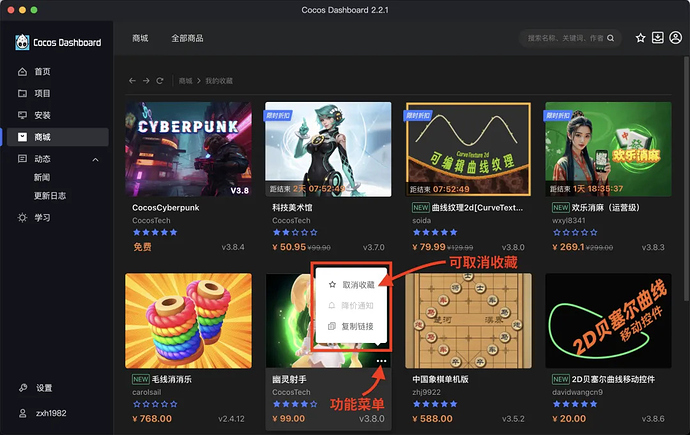Click the store search input field
This screenshot has height=435, width=690.
(566, 38)
